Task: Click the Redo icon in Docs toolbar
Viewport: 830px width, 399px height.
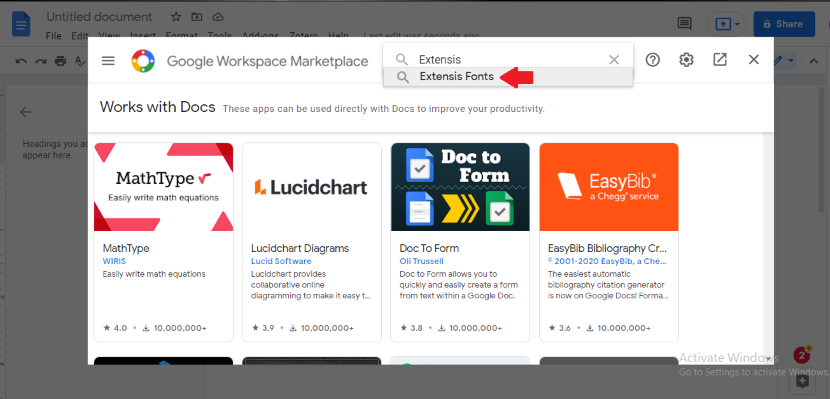Action: 41,61
